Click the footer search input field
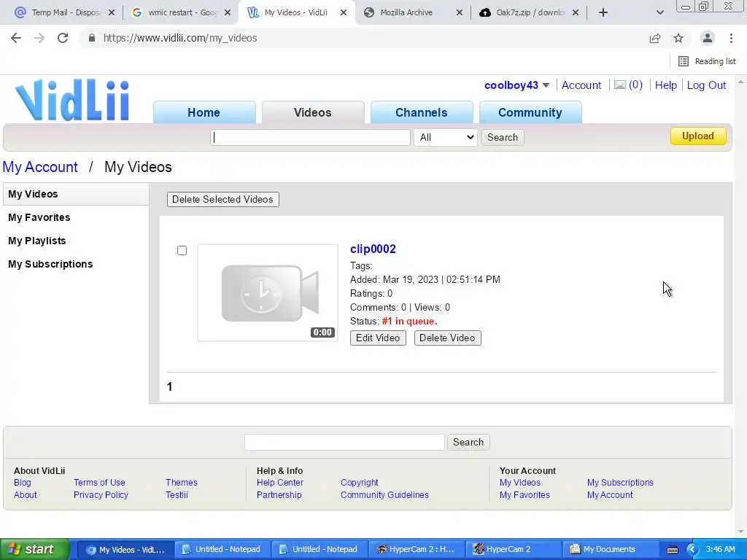Screen dimensions: 747x560 click(344, 443)
